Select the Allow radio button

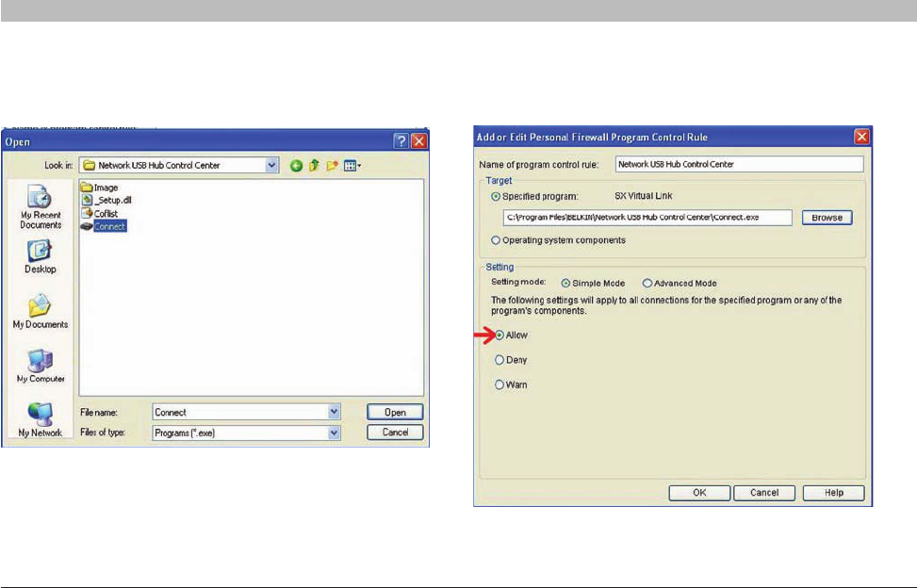click(499, 335)
